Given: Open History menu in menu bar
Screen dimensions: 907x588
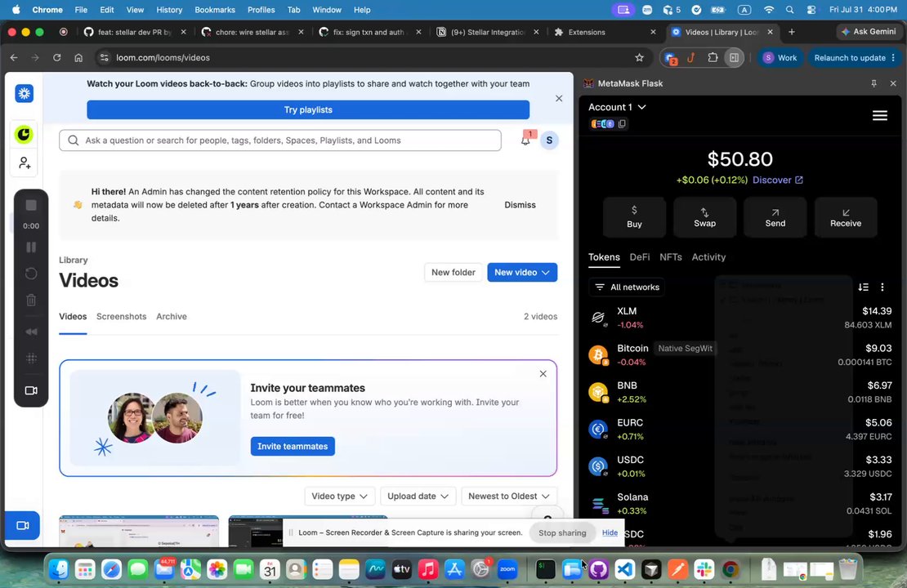Looking at the screenshot, I should pos(169,10).
